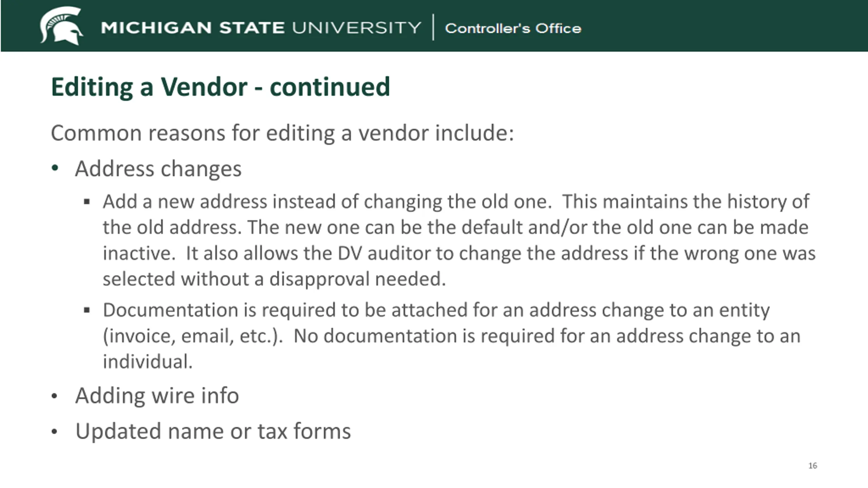This screenshot has height=488, width=868.
Task: Click the Common reasons for editing line
Action: point(282,133)
